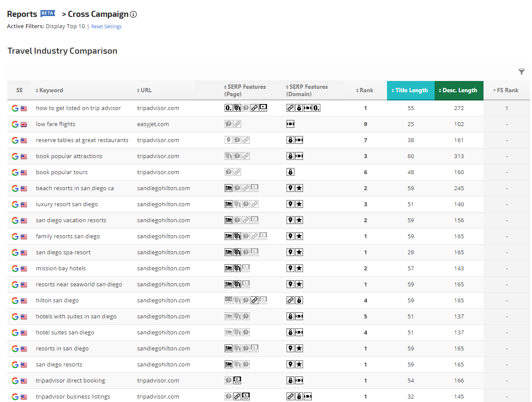The width and height of the screenshot is (532, 402).
Task: Click the breadcrumb icon in the easyjet.com row
Action: click(290, 124)
